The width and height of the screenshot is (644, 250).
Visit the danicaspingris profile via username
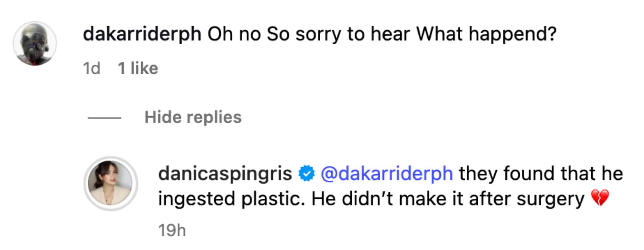(x=225, y=174)
